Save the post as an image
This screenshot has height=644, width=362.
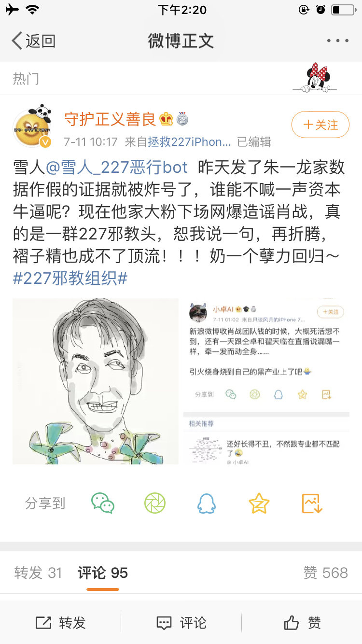tap(312, 504)
